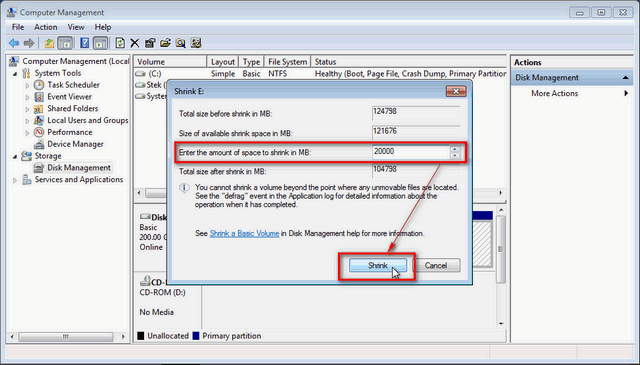Click the black Unallocated legend swatch
This screenshot has height=365, width=640.
click(141, 336)
